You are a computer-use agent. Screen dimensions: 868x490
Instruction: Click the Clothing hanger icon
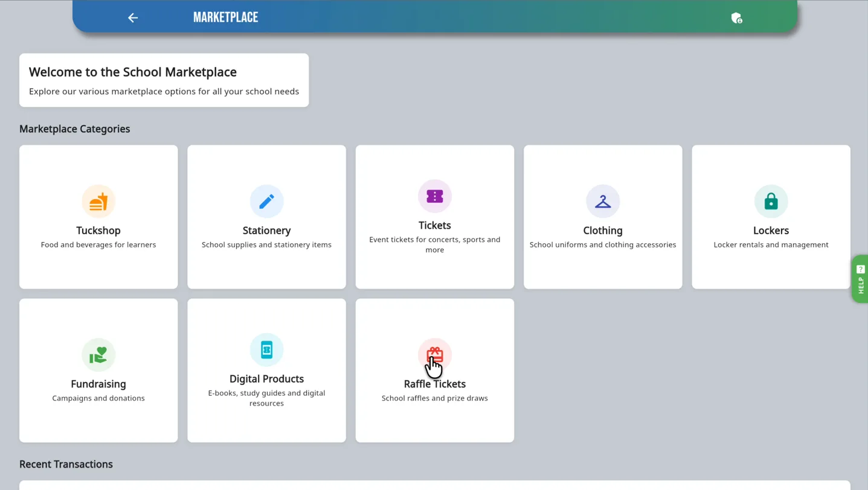coord(603,201)
